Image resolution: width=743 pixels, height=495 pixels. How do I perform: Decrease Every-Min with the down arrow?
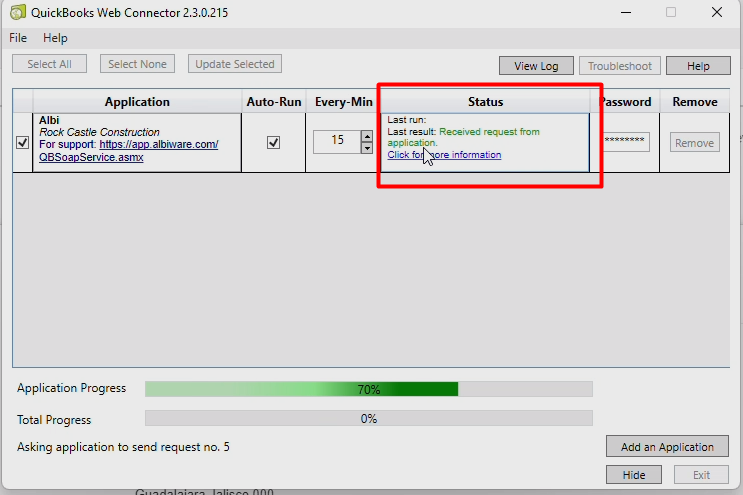pyautogui.click(x=367, y=148)
